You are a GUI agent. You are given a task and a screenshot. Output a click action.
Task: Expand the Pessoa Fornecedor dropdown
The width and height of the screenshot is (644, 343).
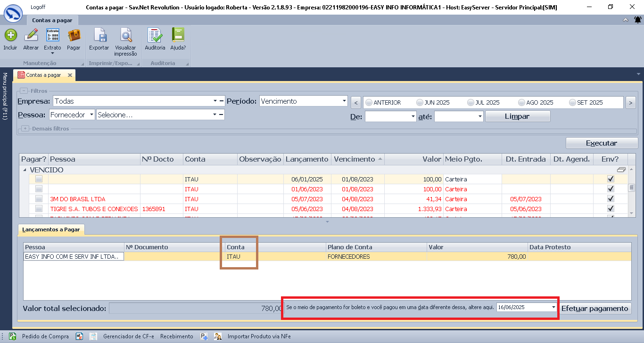coord(91,115)
